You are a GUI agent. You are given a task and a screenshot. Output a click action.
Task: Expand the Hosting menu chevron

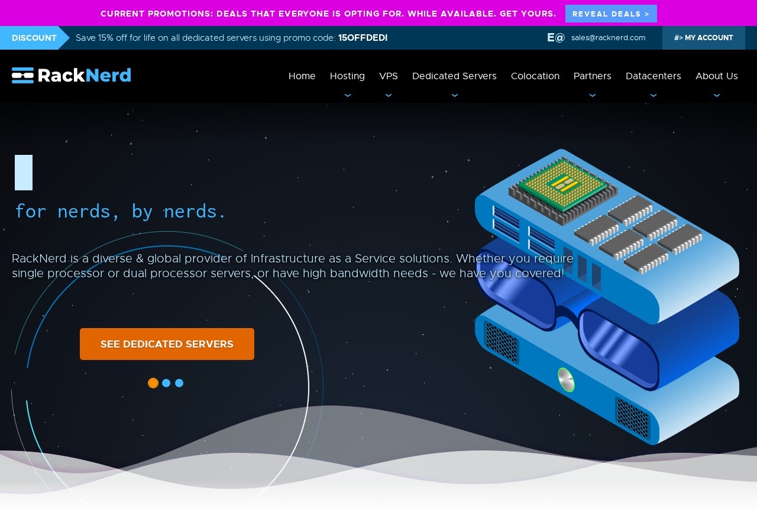(347, 95)
